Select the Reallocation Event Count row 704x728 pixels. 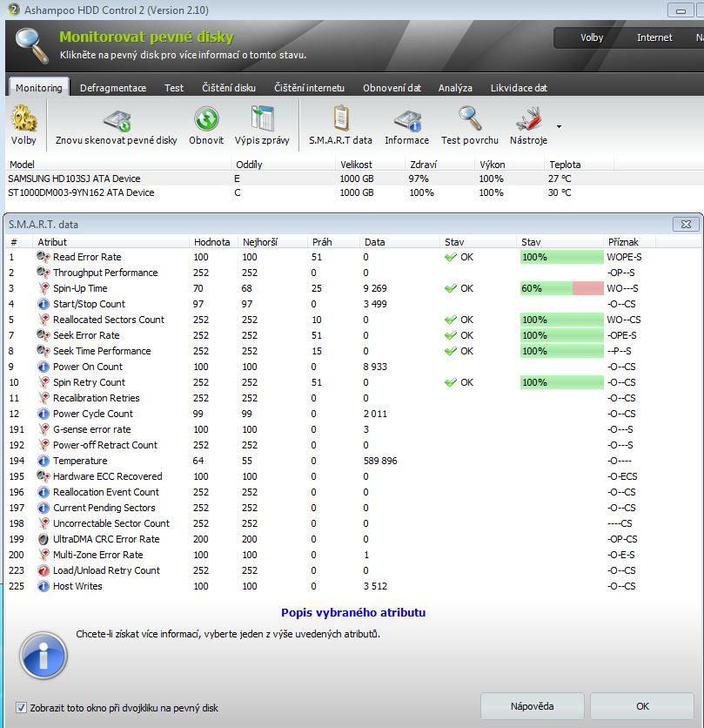pyautogui.click(x=352, y=492)
